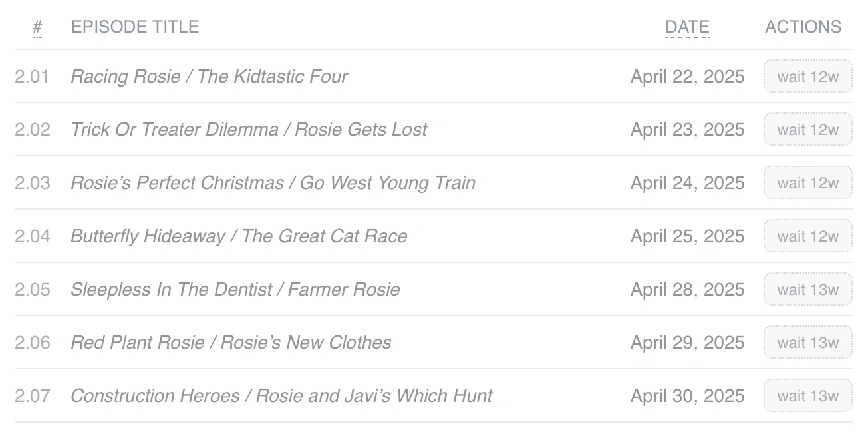Image resolution: width=868 pixels, height=434 pixels.
Task: Click the date April 30, 2025
Action: coord(687,395)
